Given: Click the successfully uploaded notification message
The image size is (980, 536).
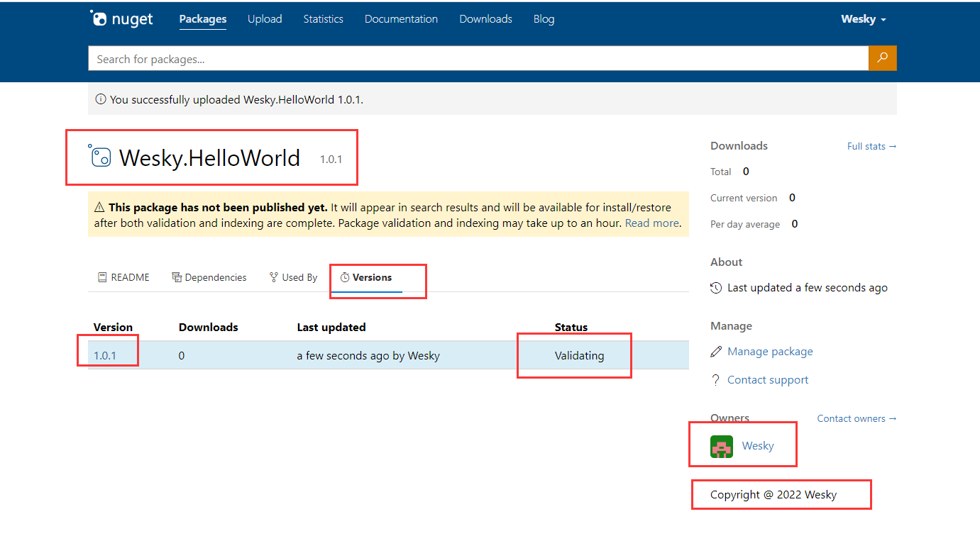Looking at the screenshot, I should pyautogui.click(x=236, y=100).
